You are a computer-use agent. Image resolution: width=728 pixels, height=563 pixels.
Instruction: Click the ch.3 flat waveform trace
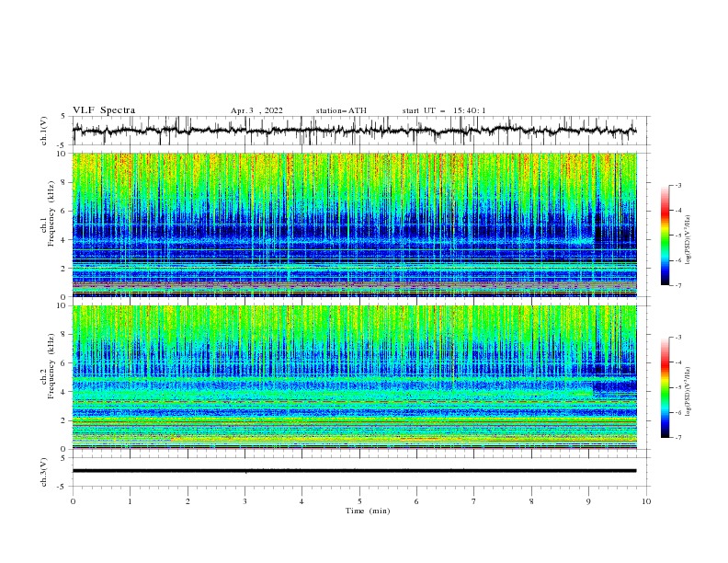(355, 471)
